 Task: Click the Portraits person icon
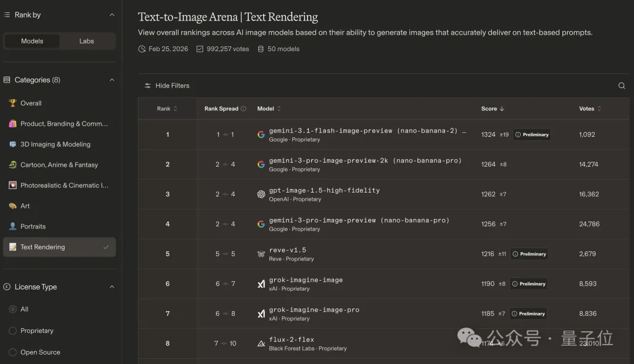click(12, 227)
